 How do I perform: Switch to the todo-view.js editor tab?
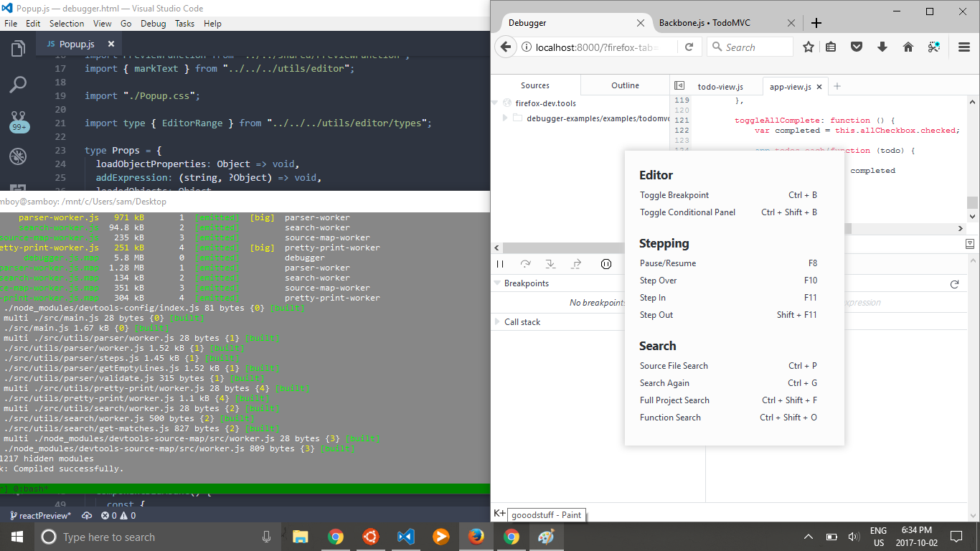click(720, 87)
